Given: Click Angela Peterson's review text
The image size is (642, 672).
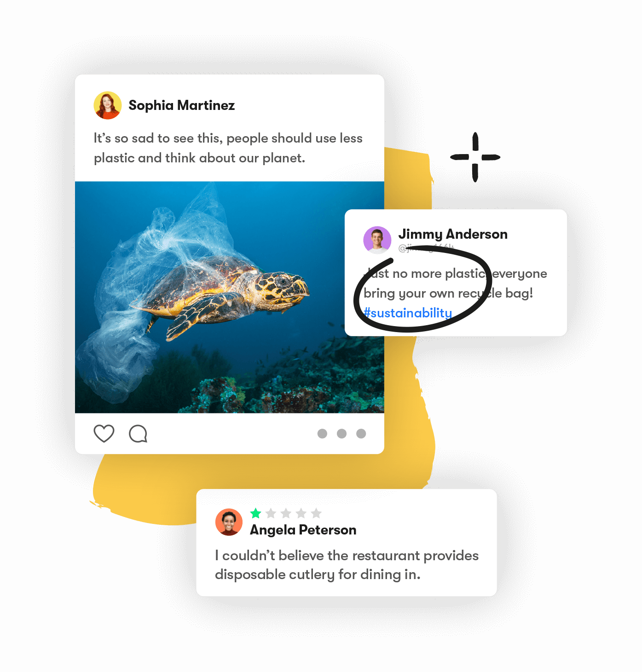Looking at the screenshot, I should tap(347, 565).
